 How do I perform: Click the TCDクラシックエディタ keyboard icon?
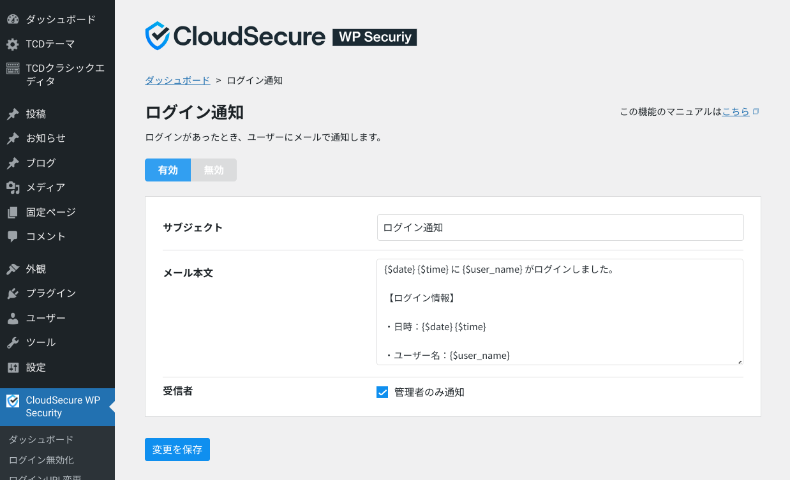tap(13, 68)
